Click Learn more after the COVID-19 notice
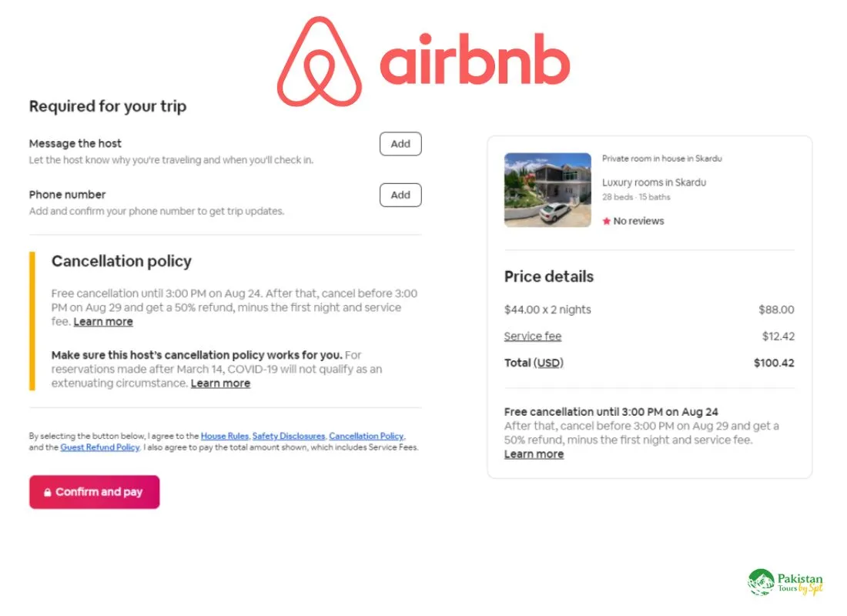 (220, 383)
